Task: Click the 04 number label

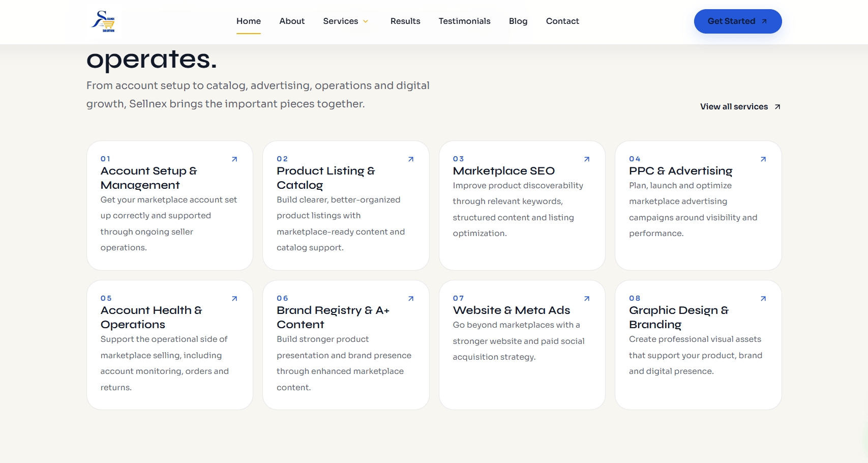Action: tap(635, 159)
